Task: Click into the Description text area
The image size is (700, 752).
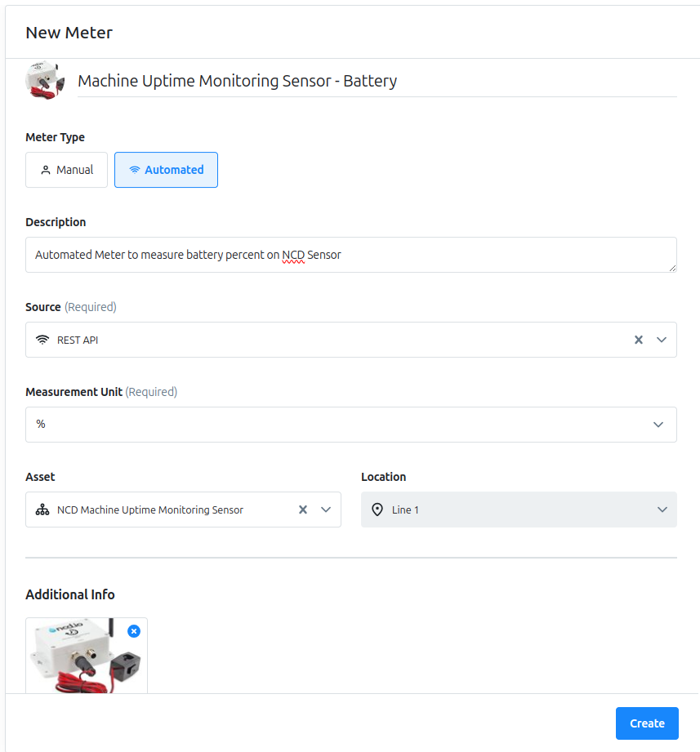Action: coord(351,255)
